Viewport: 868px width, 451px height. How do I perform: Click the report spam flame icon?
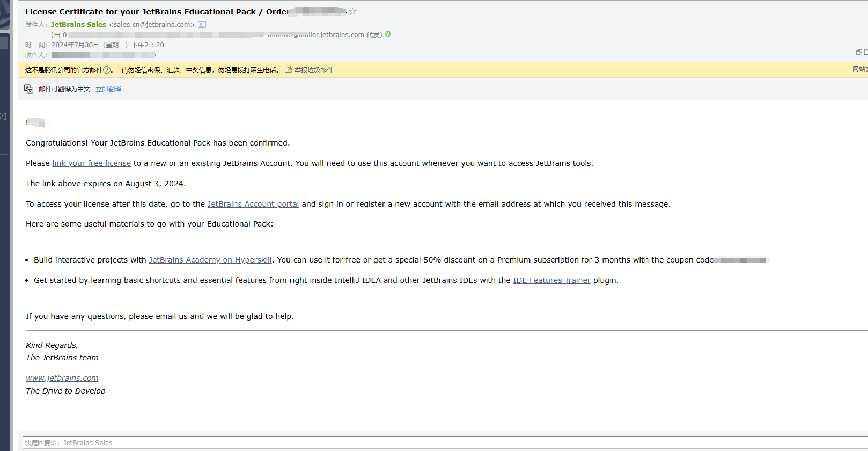click(x=288, y=70)
